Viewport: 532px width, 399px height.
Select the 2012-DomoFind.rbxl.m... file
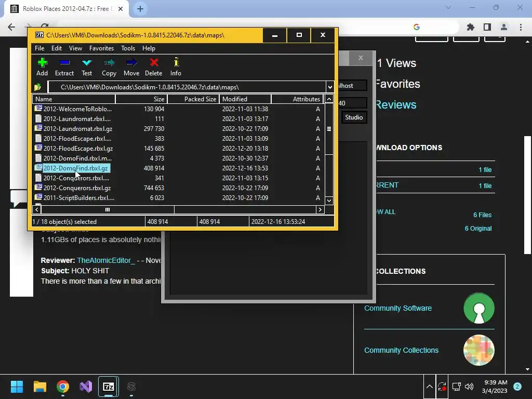[x=178, y=158]
